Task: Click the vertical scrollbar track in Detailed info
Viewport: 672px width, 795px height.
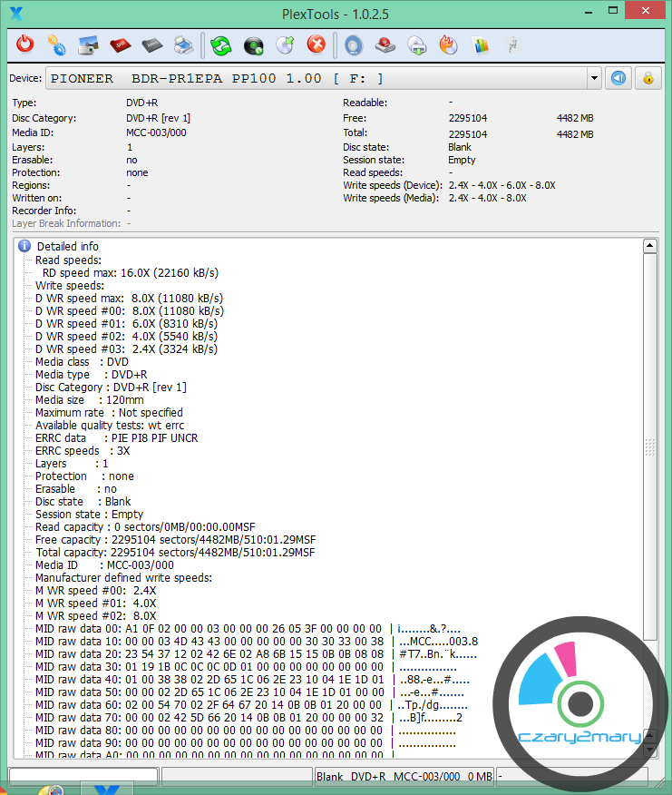Action: pyautogui.click(x=649, y=545)
